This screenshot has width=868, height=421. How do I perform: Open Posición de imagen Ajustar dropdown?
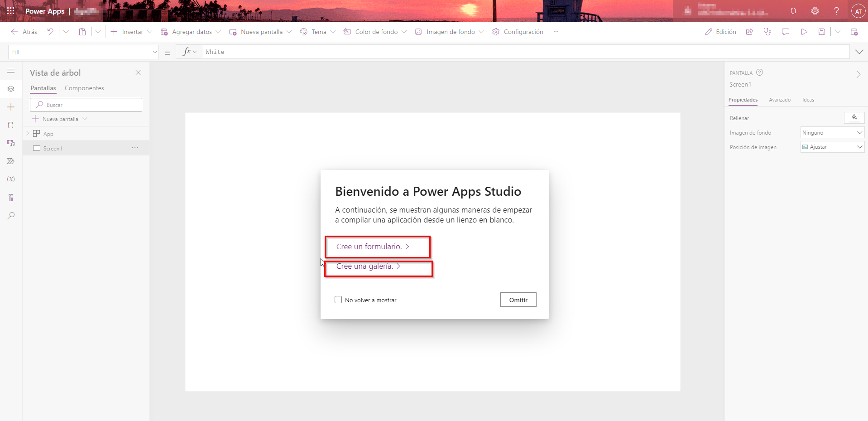click(x=832, y=147)
